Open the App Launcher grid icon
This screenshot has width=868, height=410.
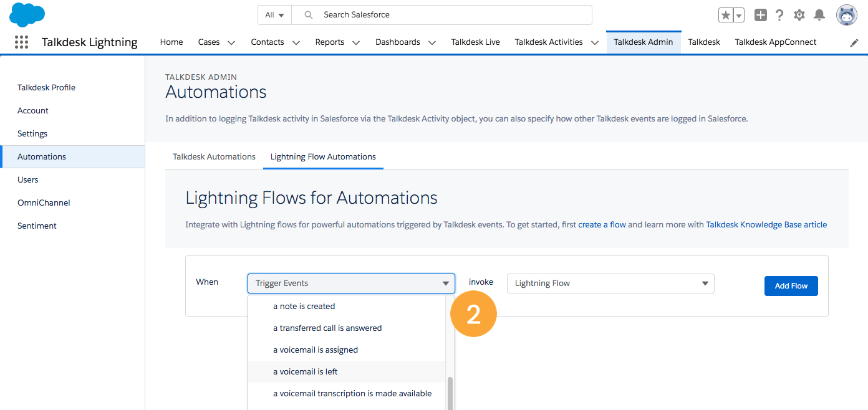[x=21, y=42]
